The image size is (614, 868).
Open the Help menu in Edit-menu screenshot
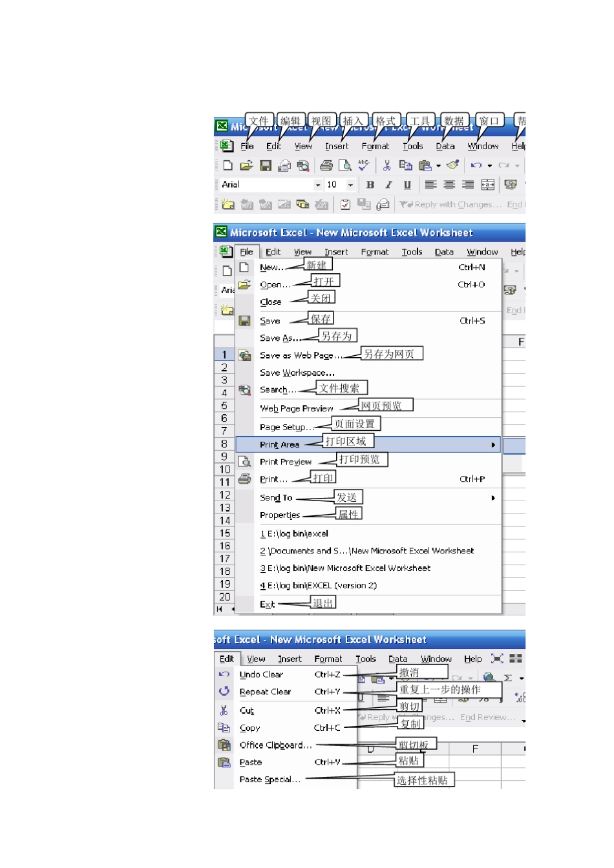473,659
